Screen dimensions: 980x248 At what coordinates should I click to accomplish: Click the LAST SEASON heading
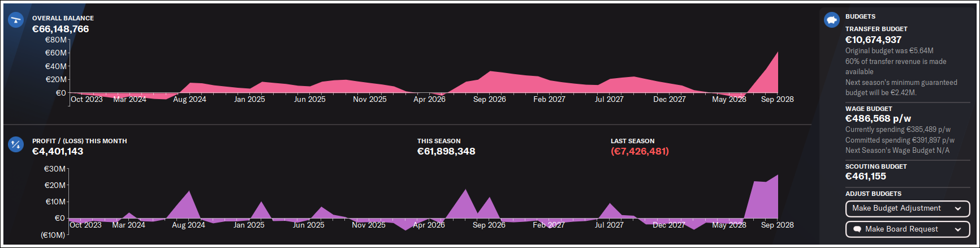coord(632,141)
